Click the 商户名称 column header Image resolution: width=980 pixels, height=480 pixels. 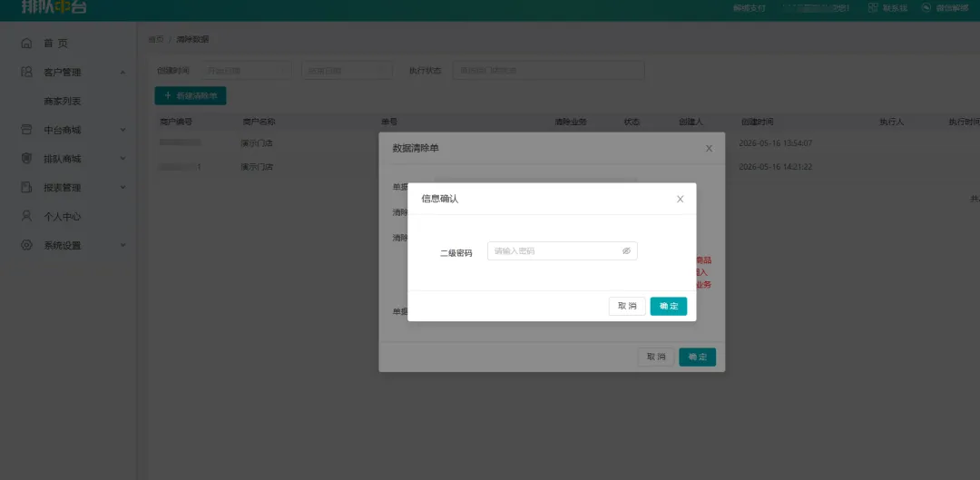tap(259, 122)
